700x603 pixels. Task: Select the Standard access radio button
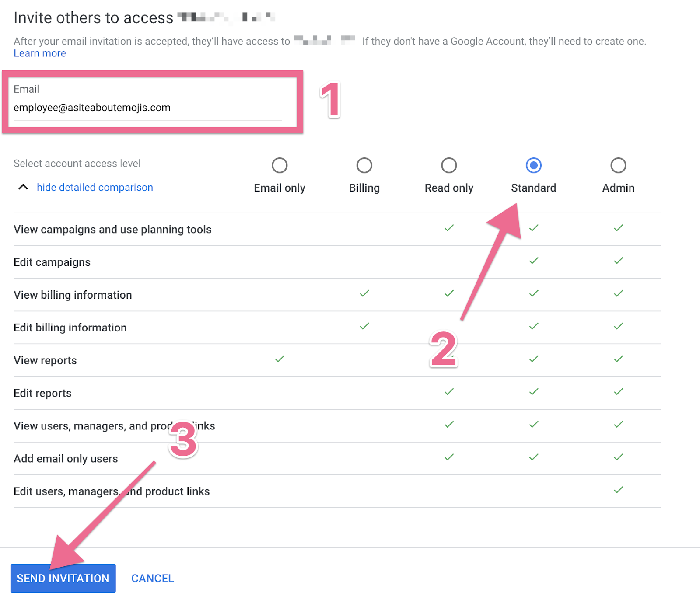point(533,165)
